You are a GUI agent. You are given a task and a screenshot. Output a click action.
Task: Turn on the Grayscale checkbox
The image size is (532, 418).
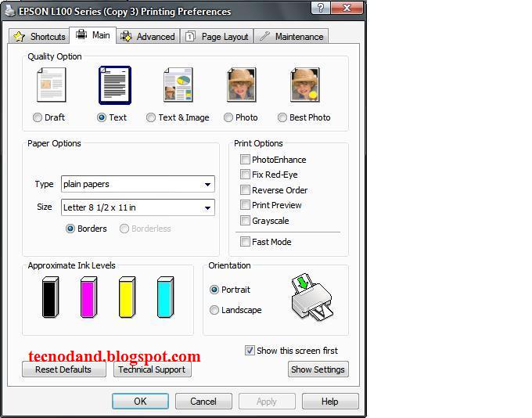pyautogui.click(x=245, y=221)
